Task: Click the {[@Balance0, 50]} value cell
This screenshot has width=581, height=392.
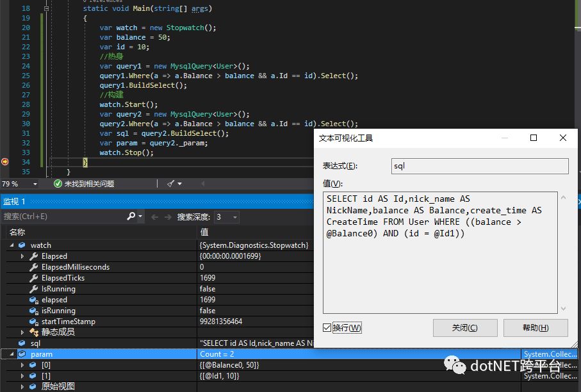Action: coord(229,365)
